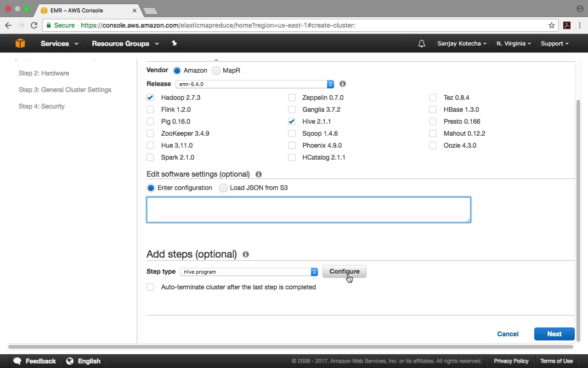Select Phoenix 4.9.0 checkbox
The width and height of the screenshot is (588, 368).
coord(292,145)
